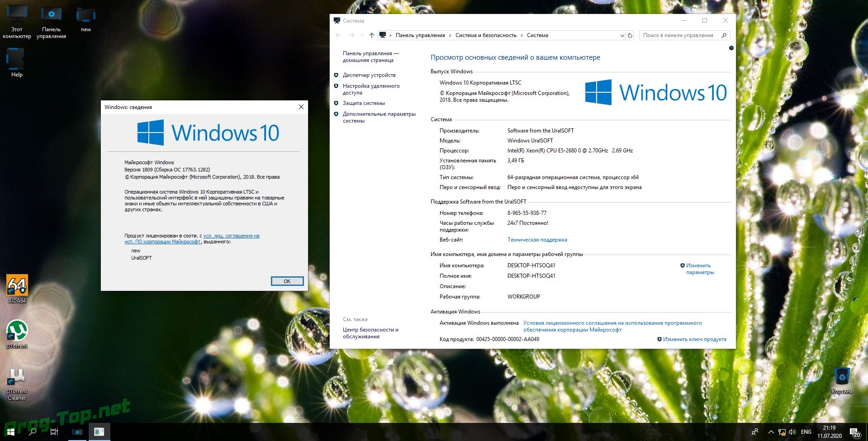The image size is (868, 441).
Task: Expand the address bar history dropdown
Action: point(622,35)
